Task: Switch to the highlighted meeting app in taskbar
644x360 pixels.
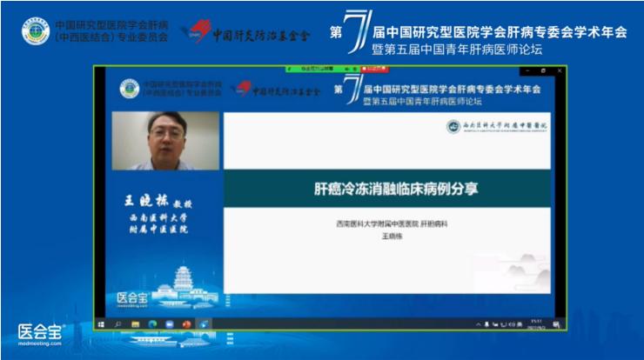Action: [204, 323]
